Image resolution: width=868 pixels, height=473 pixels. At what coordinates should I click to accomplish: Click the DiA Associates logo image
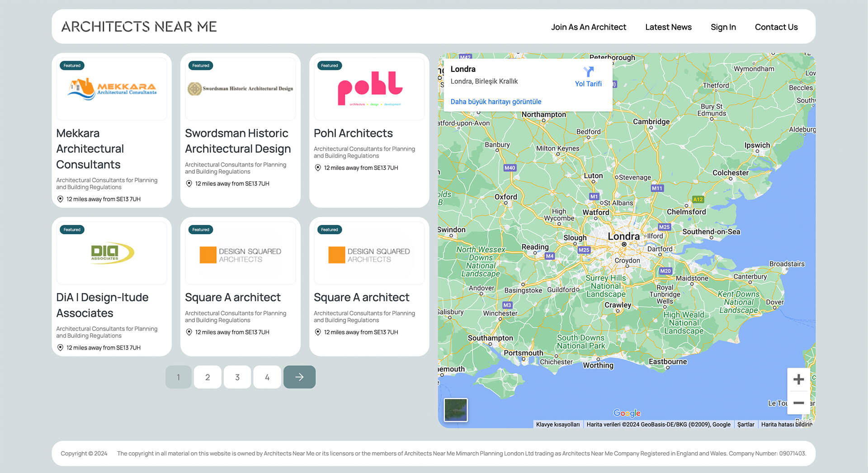click(112, 253)
